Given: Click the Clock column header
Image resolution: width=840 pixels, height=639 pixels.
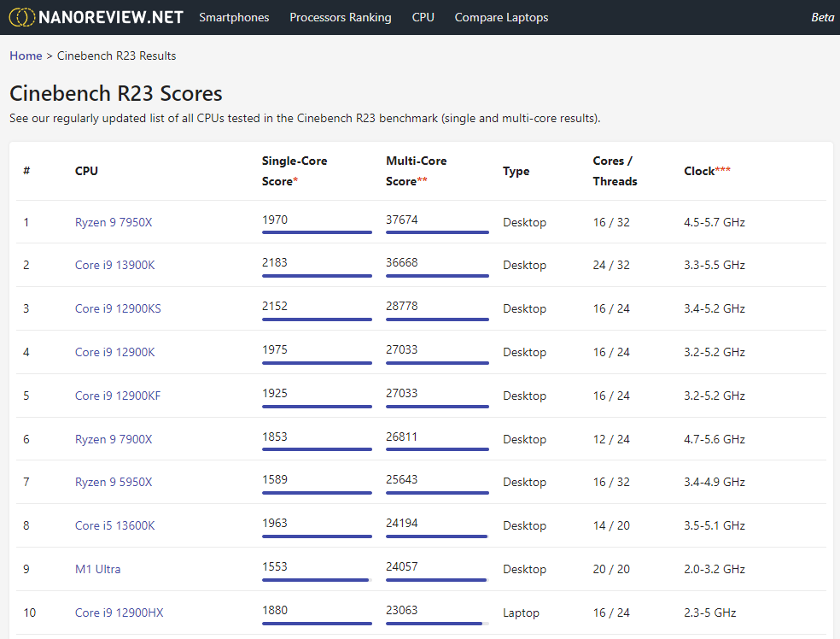Looking at the screenshot, I should click(x=707, y=171).
